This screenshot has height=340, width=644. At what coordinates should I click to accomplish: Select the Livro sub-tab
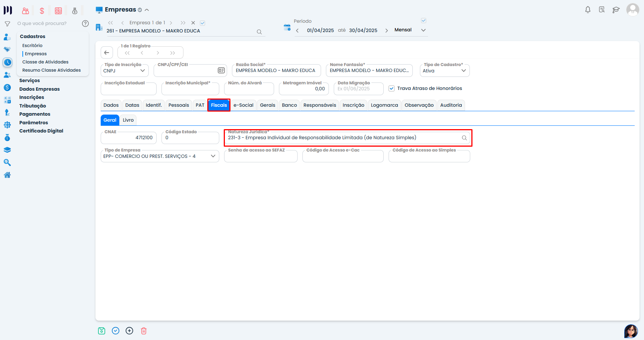point(128,120)
